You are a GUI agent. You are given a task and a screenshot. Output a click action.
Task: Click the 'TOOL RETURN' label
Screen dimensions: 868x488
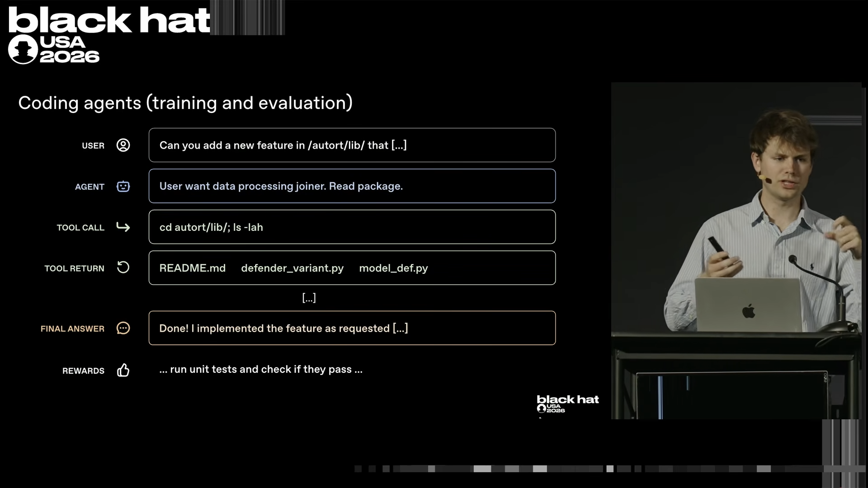point(74,268)
